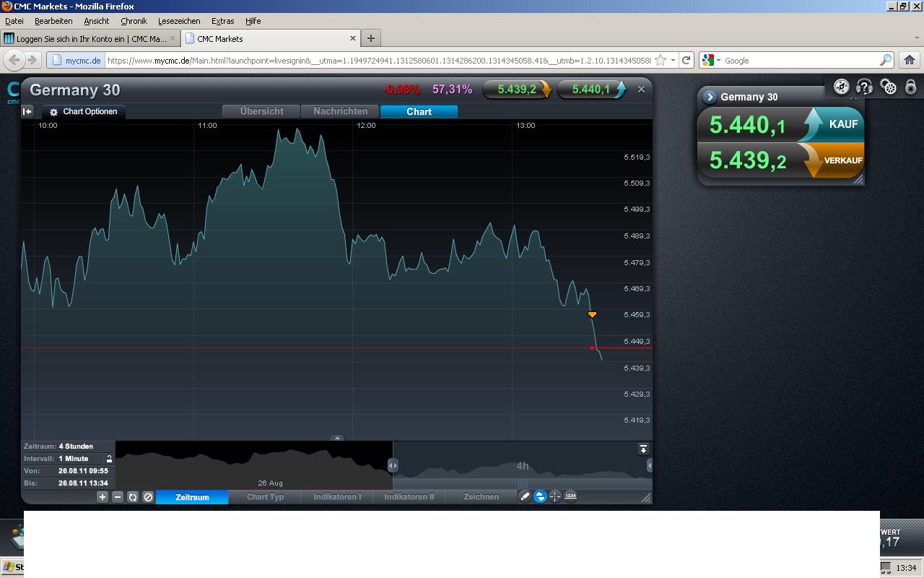This screenshot has height=578, width=924.
Task: Open the headset help and support icon
Action: [864, 87]
